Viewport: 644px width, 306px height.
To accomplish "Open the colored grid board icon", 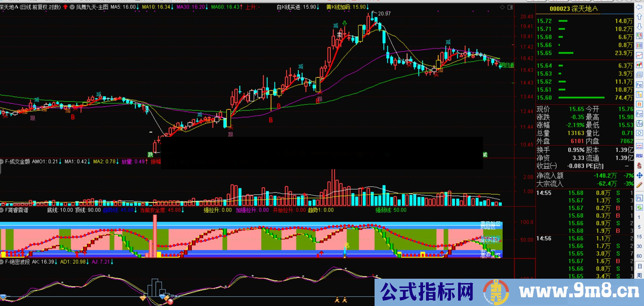I will [x=639, y=45].
